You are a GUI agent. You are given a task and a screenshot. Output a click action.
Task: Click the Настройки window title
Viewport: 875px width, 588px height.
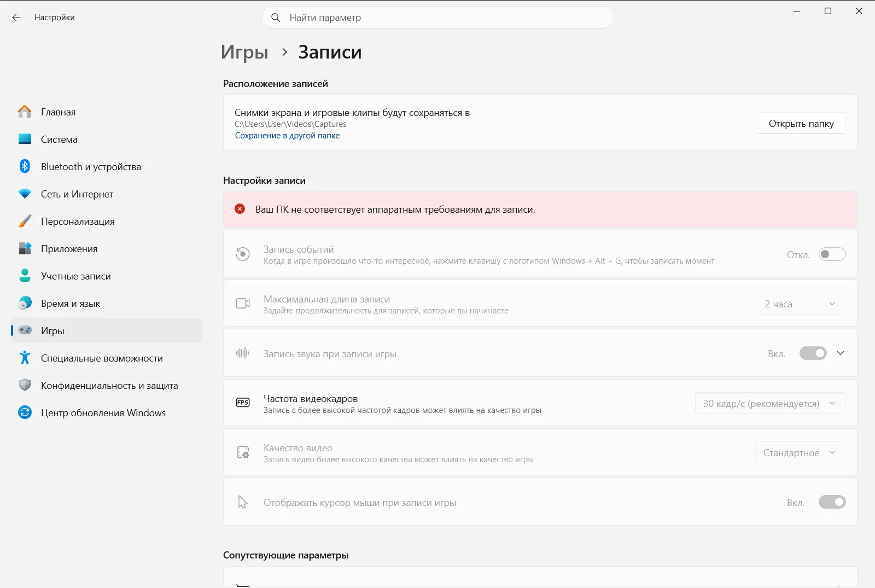54,18
